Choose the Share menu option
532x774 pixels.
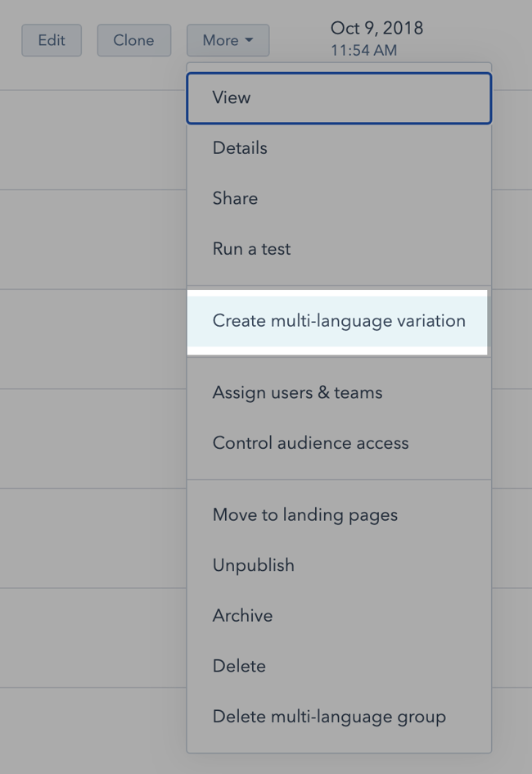pyautogui.click(x=339, y=198)
